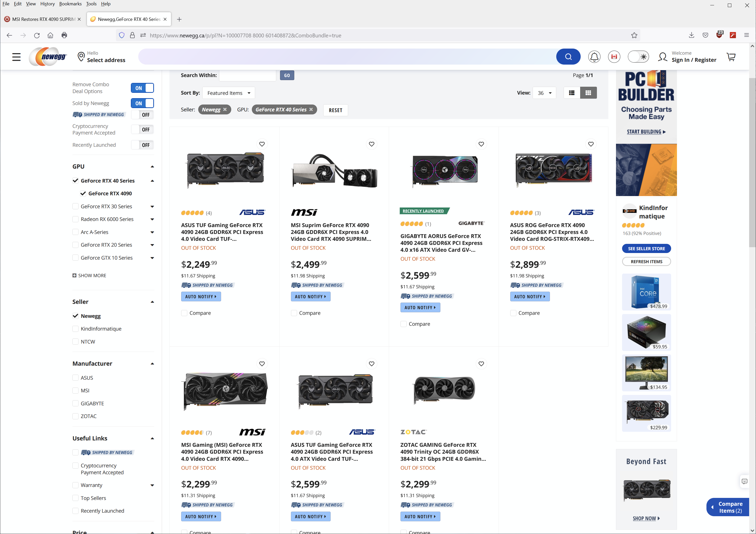The image size is (756, 534).
Task: Toggle the Recently Launched switch
Action: (x=142, y=145)
